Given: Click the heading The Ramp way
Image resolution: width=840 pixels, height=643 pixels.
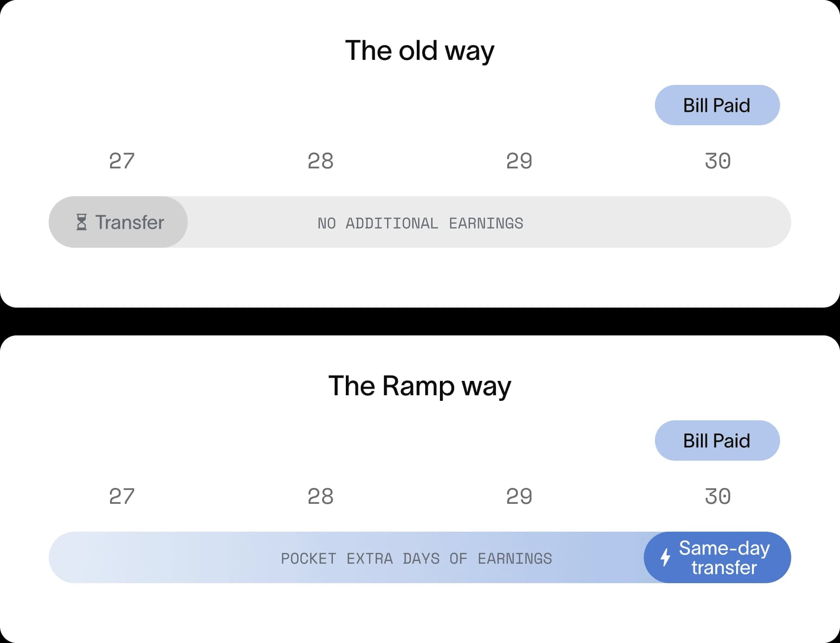Looking at the screenshot, I should pos(420,386).
